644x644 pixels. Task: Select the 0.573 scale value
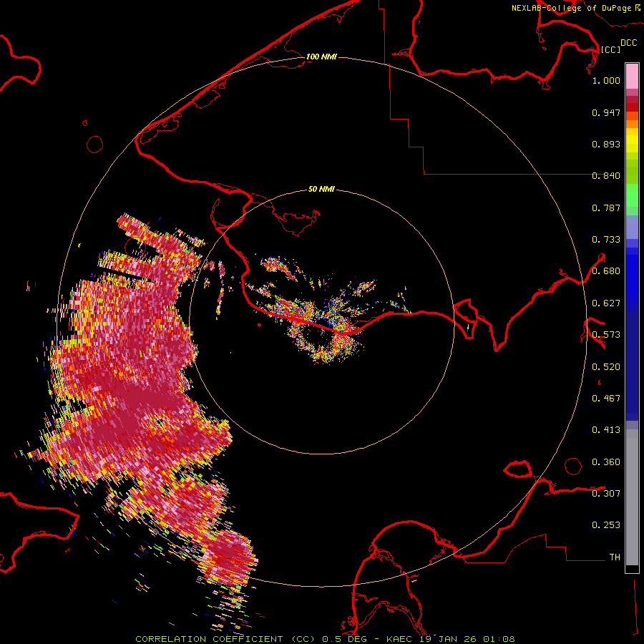606,335
